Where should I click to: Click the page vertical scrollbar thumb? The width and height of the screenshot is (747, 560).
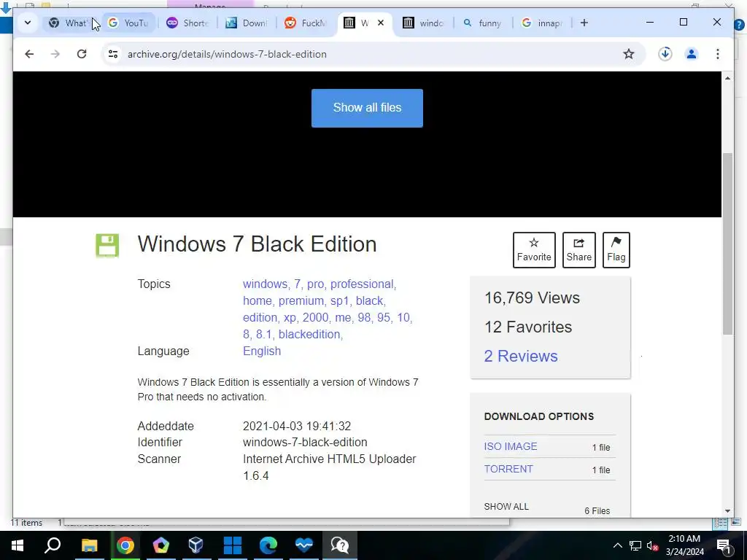727,244
